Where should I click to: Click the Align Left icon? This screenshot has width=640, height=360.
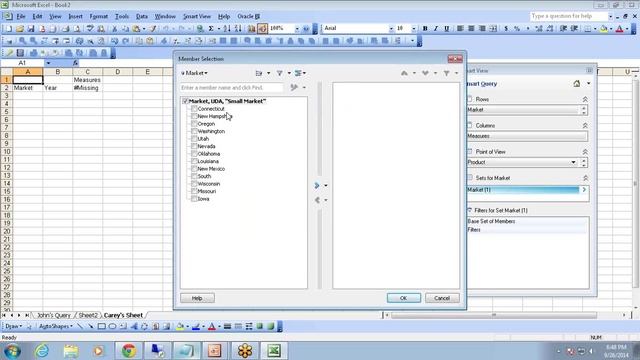click(x=460, y=29)
